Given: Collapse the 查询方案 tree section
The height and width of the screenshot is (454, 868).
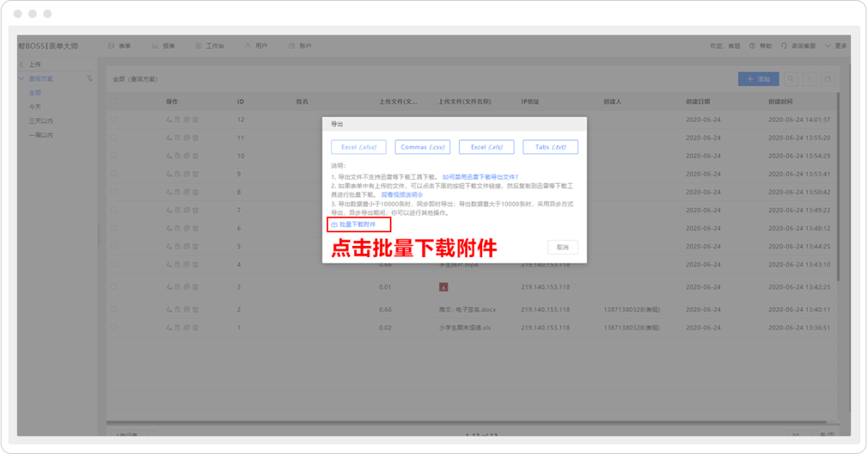Looking at the screenshot, I should (x=22, y=79).
